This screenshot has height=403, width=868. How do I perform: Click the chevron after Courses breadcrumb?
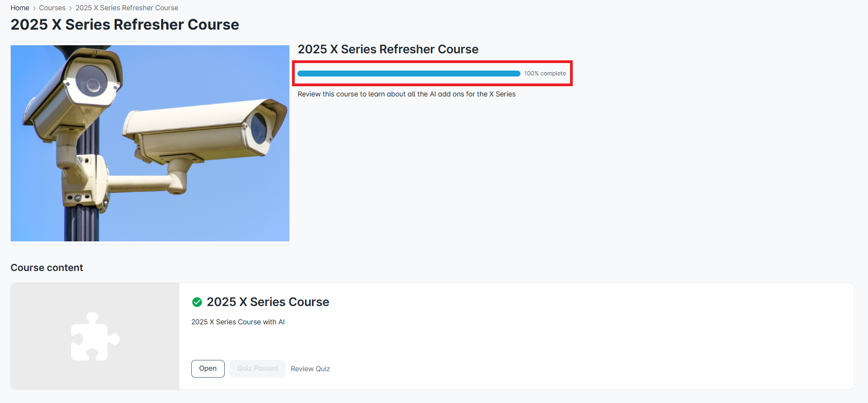(x=71, y=8)
